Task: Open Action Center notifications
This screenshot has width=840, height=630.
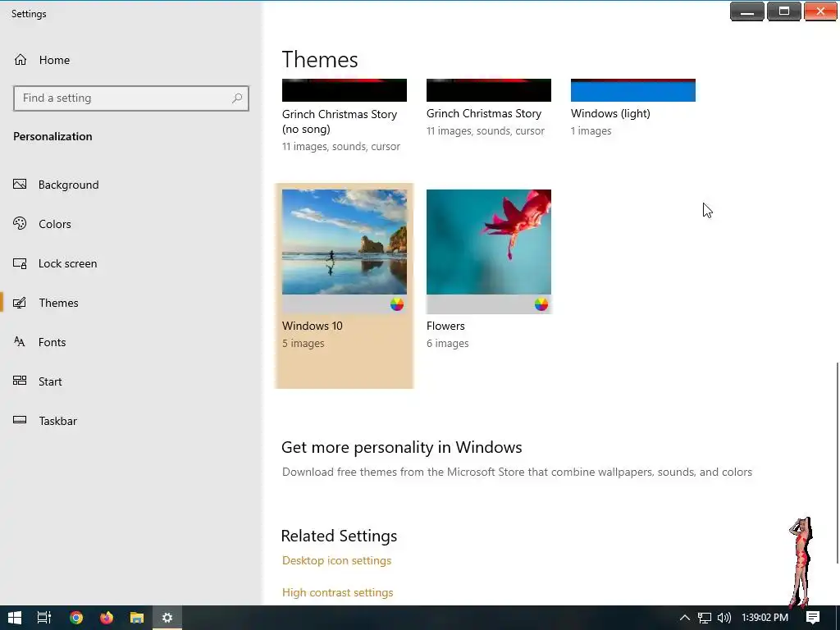Action: 813,618
